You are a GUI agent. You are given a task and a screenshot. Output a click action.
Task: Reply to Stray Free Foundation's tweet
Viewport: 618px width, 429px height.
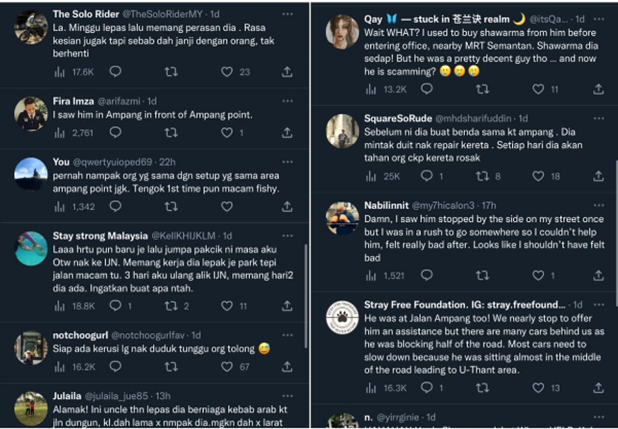point(426,387)
